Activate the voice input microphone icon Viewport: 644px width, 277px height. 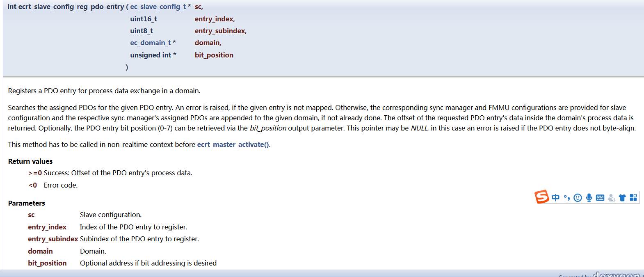pos(589,197)
